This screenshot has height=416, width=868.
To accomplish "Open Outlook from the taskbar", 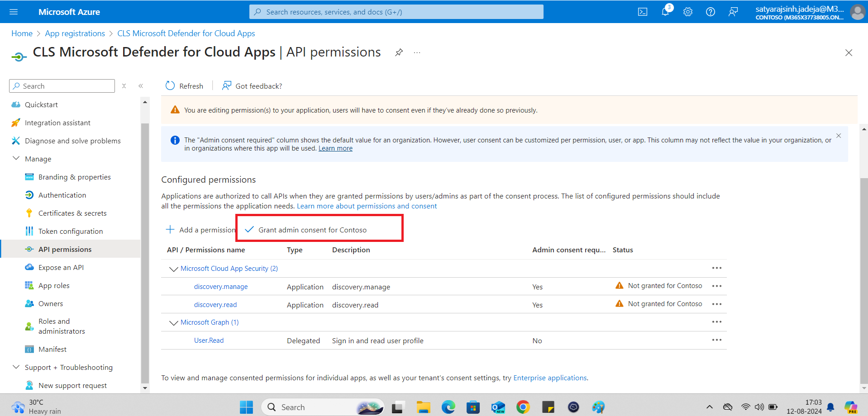I will [498, 407].
